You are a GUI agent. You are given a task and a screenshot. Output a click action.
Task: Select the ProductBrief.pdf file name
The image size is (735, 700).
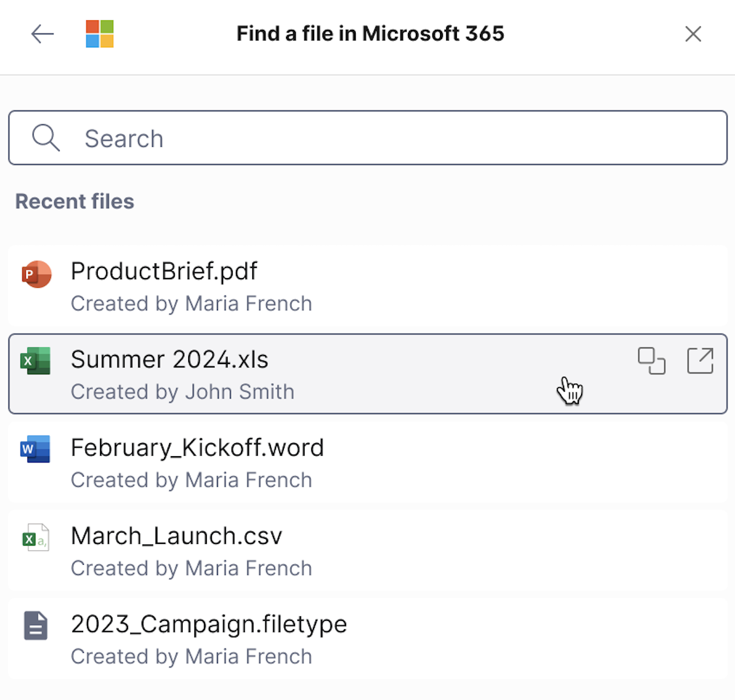point(164,271)
